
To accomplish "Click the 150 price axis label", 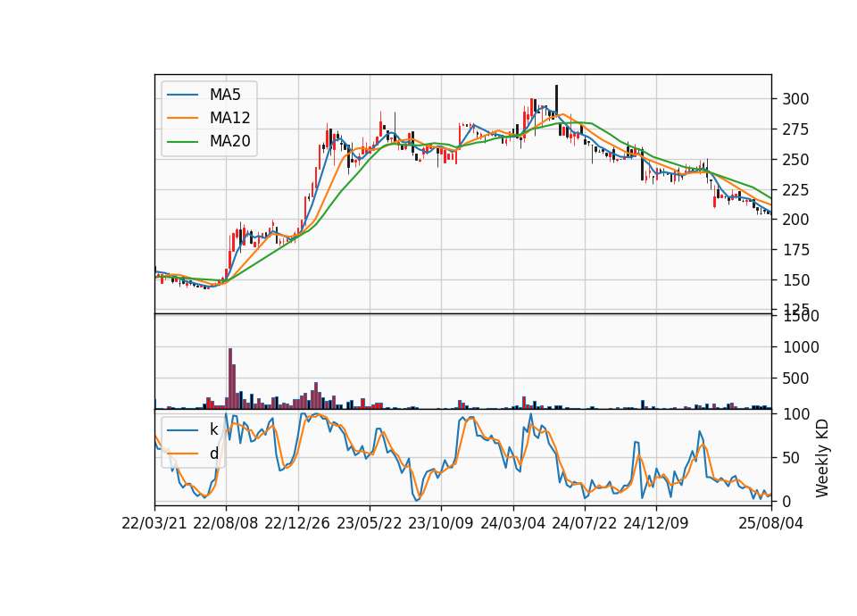I will tap(795, 279).
